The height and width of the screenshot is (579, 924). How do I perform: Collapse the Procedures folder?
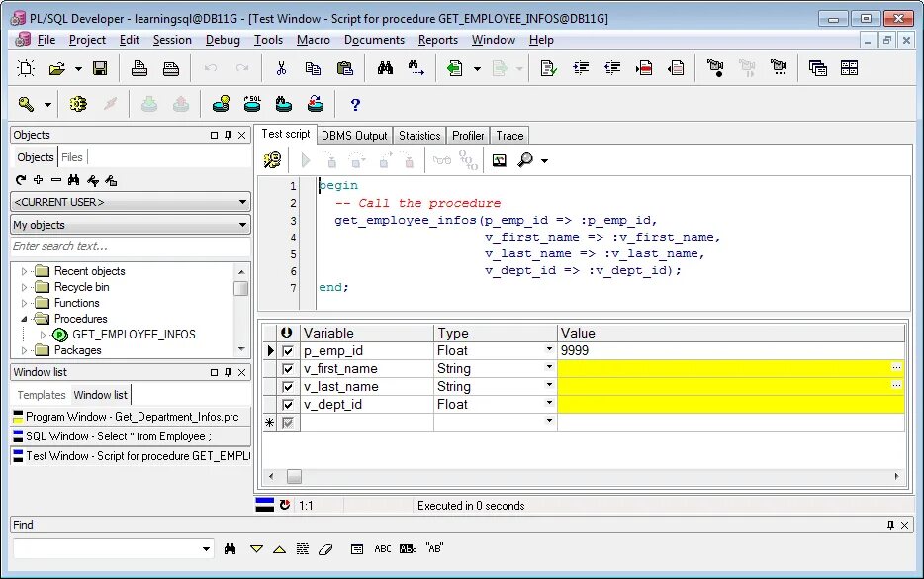pyautogui.click(x=24, y=319)
